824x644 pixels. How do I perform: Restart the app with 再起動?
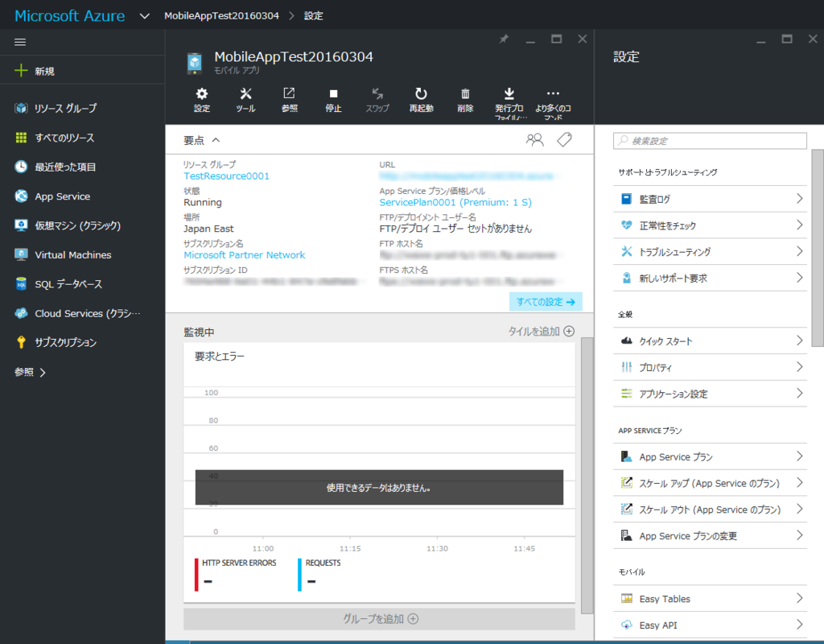pos(421,100)
